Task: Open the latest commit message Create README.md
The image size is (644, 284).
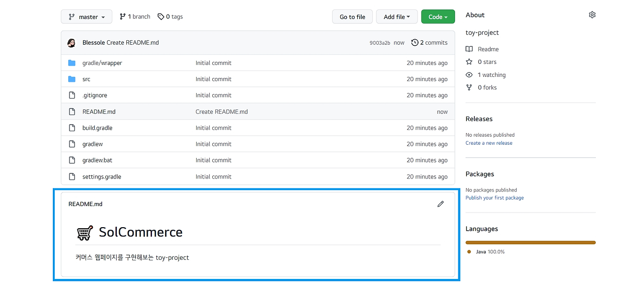Action: point(133,43)
